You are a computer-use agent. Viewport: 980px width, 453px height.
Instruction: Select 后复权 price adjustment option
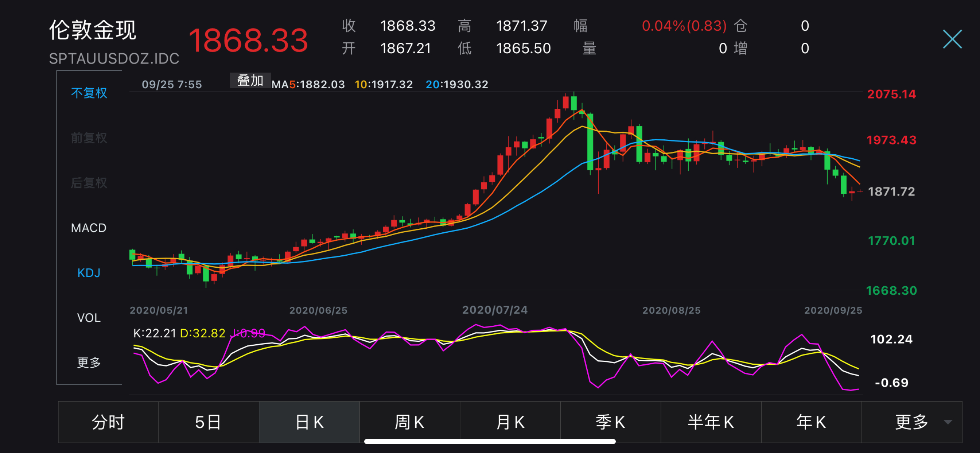pos(89,183)
